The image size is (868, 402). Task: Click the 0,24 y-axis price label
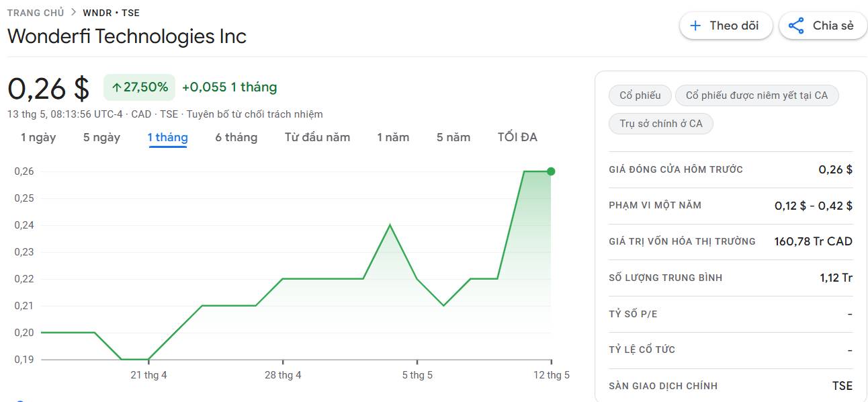24,225
